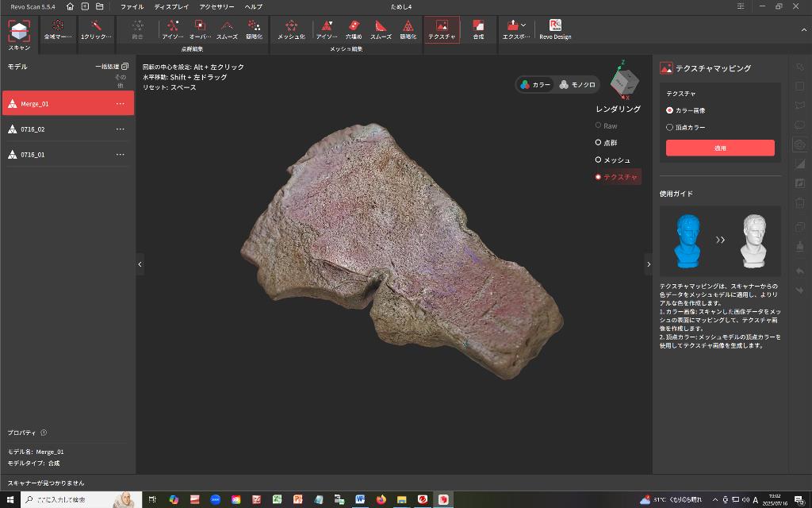Click the usage guide bust illustration
This screenshot has width=812, height=508.
click(x=720, y=241)
